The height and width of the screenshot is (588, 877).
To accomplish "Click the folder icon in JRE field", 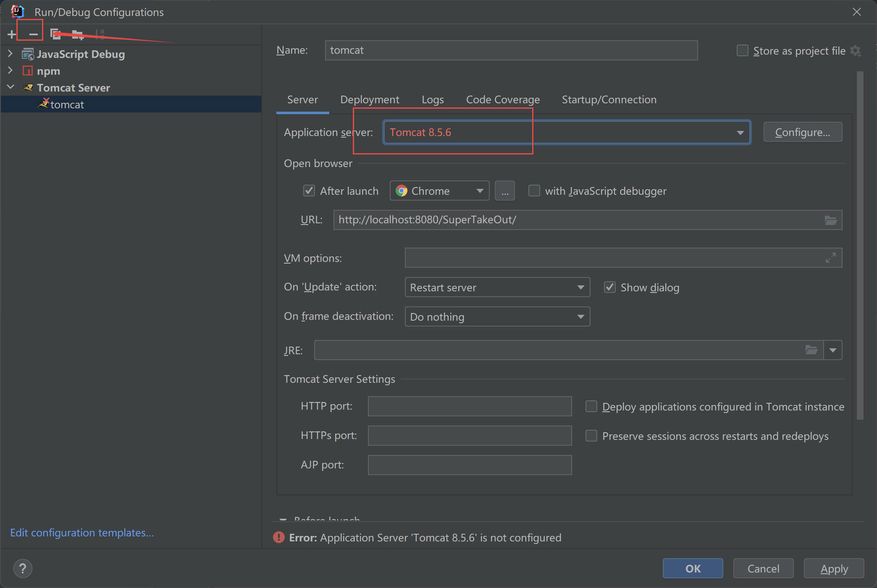I will [811, 350].
